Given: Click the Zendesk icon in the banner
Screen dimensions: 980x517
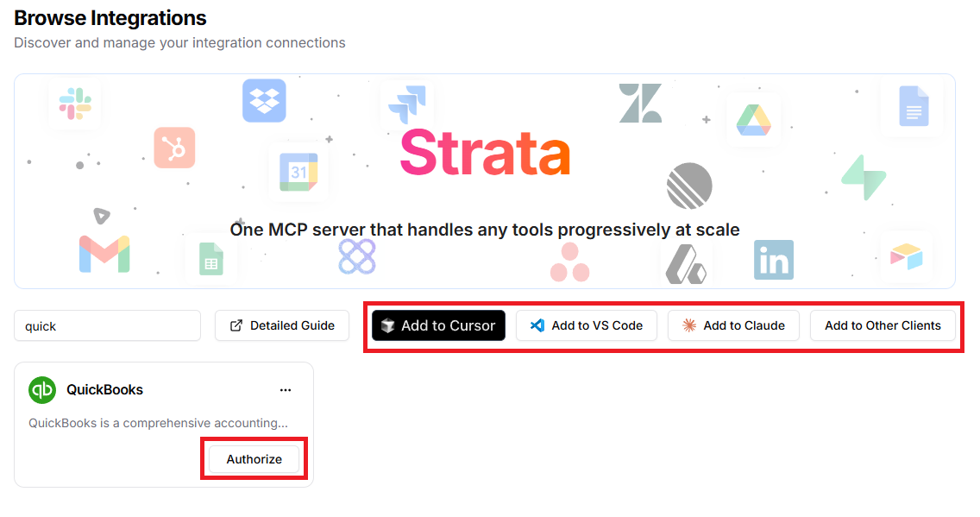Looking at the screenshot, I should pos(640,103).
